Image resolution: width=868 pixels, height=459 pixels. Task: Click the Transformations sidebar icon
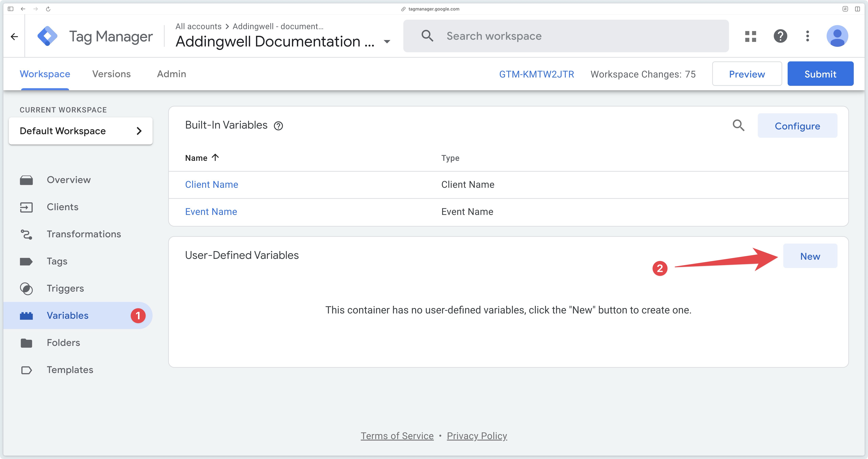click(26, 234)
